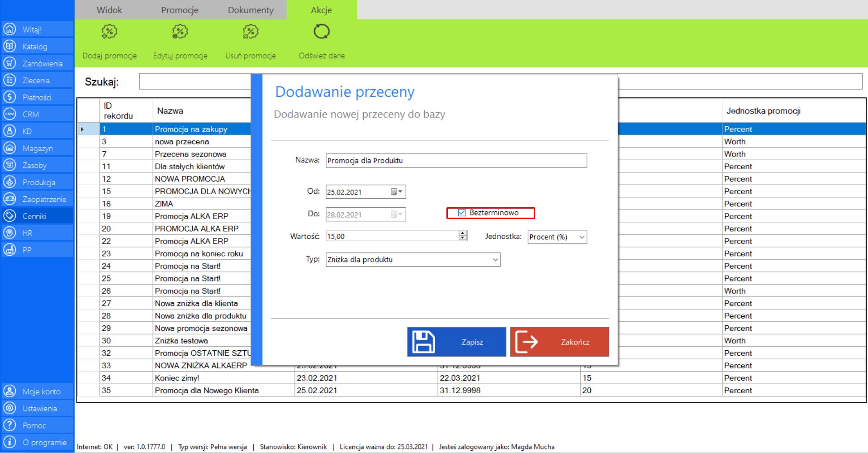Switch to the Promocje tab
Viewport: 868px width, 453px height.
click(x=180, y=10)
